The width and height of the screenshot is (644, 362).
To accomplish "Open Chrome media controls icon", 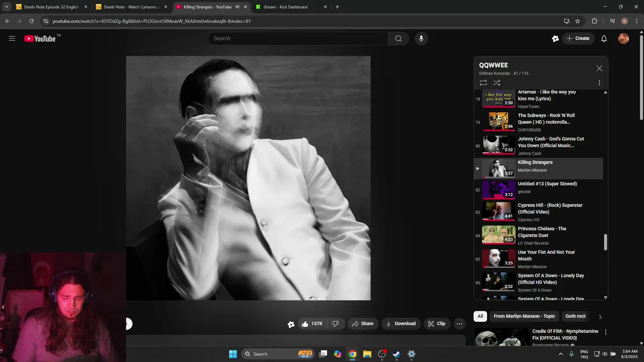I will tap(612, 21).
